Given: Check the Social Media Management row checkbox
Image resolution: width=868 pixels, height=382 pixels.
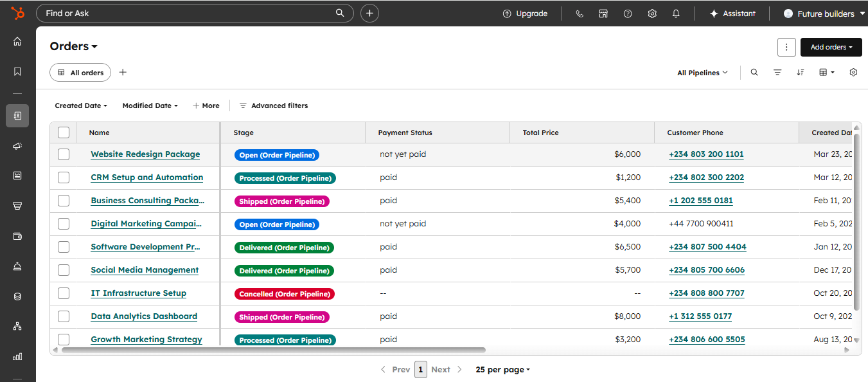Looking at the screenshot, I should tap(64, 270).
